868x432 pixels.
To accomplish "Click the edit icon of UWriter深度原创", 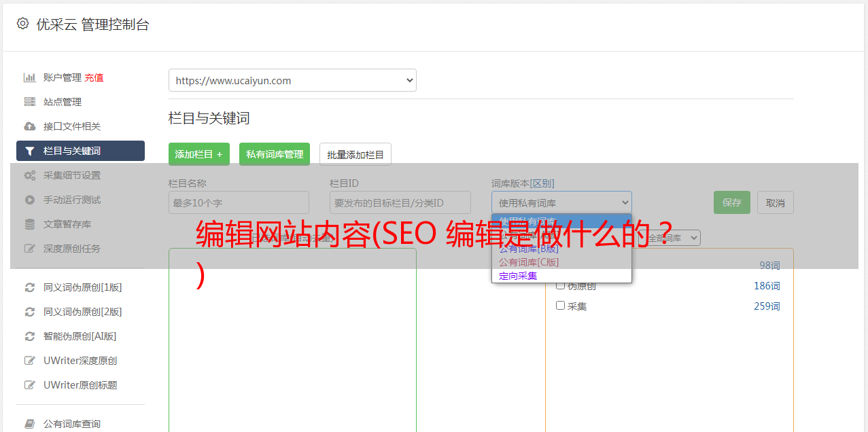I will click(29, 361).
